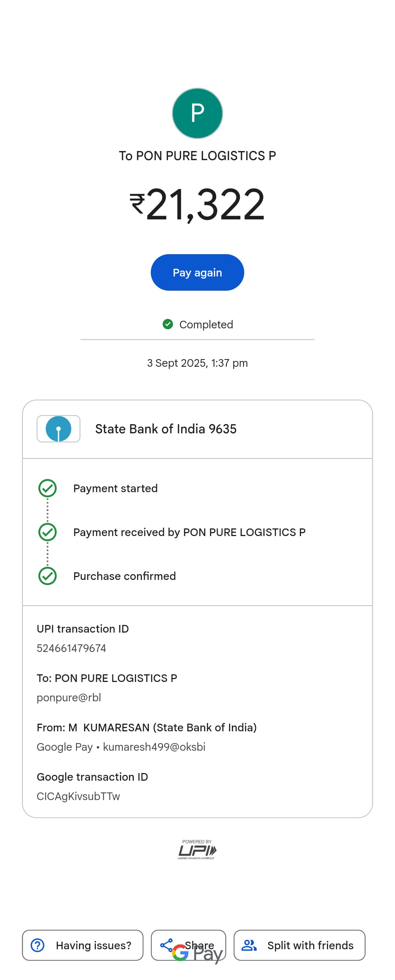Tap the Purchase confirmed check icon
This screenshot has height=980, width=395.
tap(48, 576)
